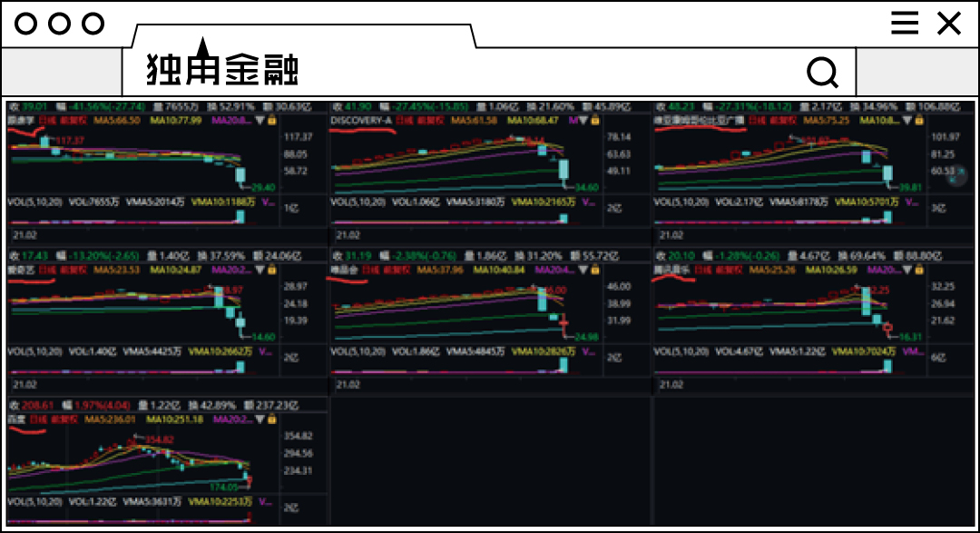The height and width of the screenshot is (533, 980).
Task: Click the VOL:2.17亿 volume label
Action: 738,202
